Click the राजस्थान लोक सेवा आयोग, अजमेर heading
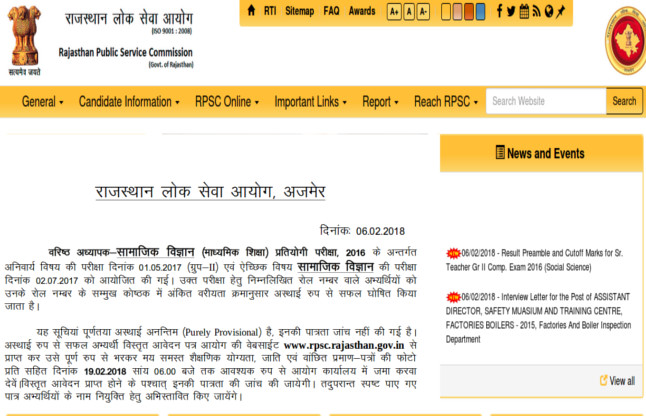This screenshot has height=416, width=646. click(x=210, y=192)
